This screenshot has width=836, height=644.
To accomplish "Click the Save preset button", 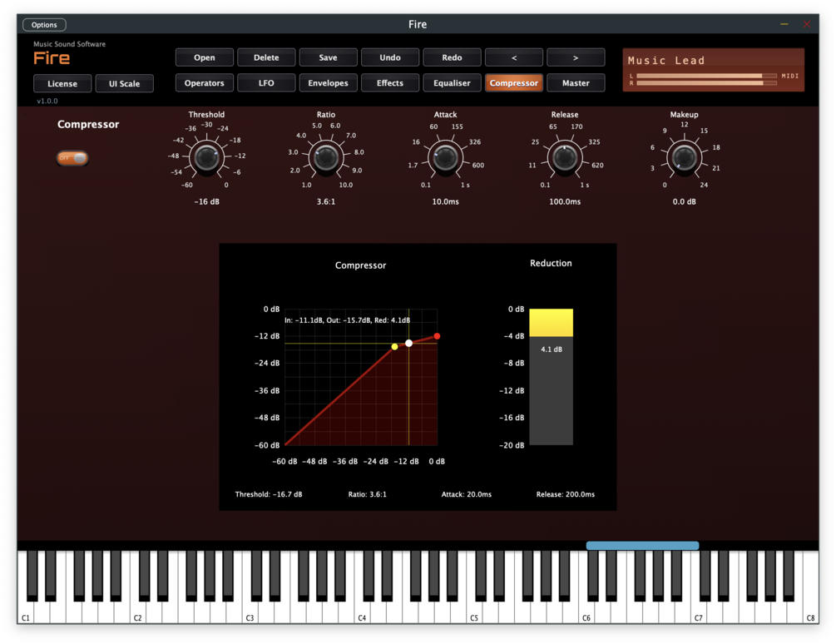I will 328,57.
